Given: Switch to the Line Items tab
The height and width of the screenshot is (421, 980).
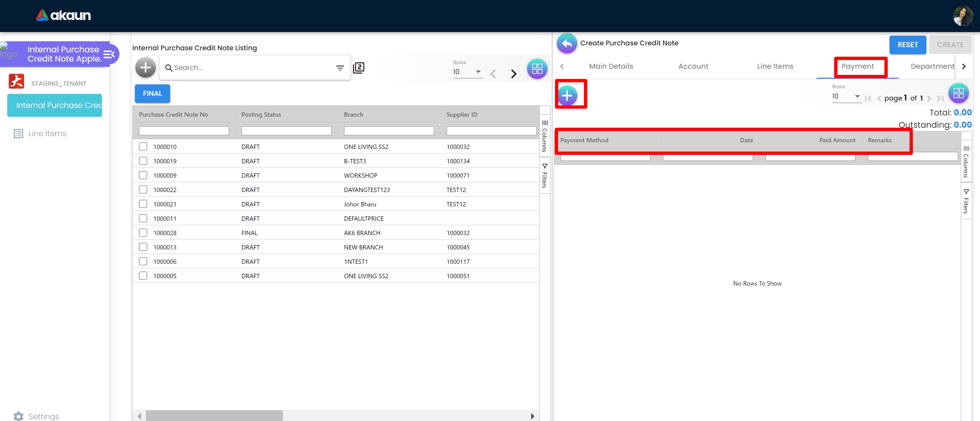Looking at the screenshot, I should coord(775,66).
